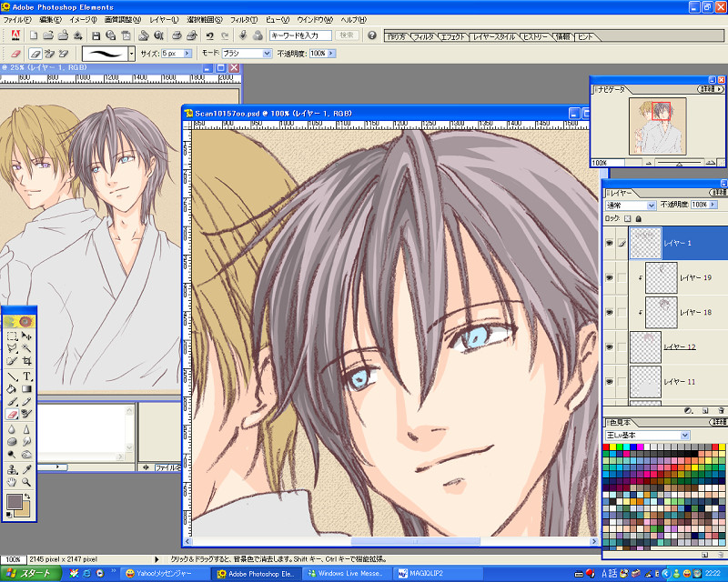Create a new file with blank page icon
Image resolution: width=728 pixels, height=582 pixels.
tap(34, 35)
